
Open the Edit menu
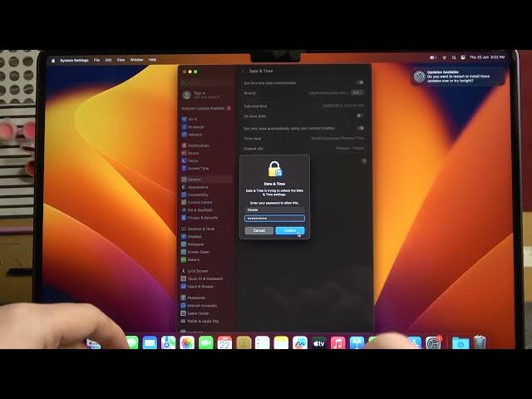[108, 60]
